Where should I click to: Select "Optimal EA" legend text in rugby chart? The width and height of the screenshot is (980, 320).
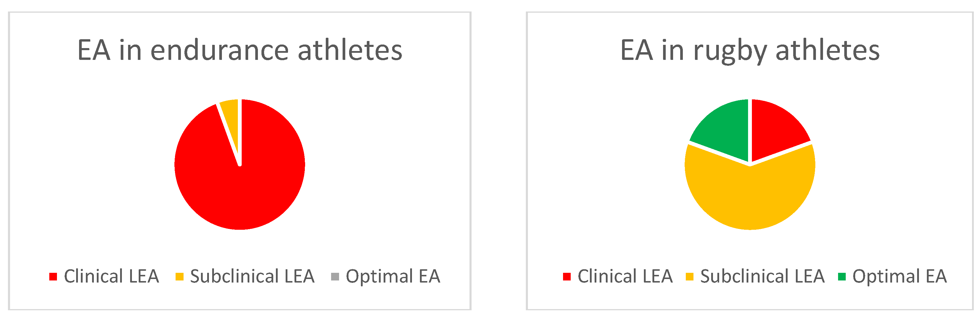pyautogui.click(x=900, y=276)
